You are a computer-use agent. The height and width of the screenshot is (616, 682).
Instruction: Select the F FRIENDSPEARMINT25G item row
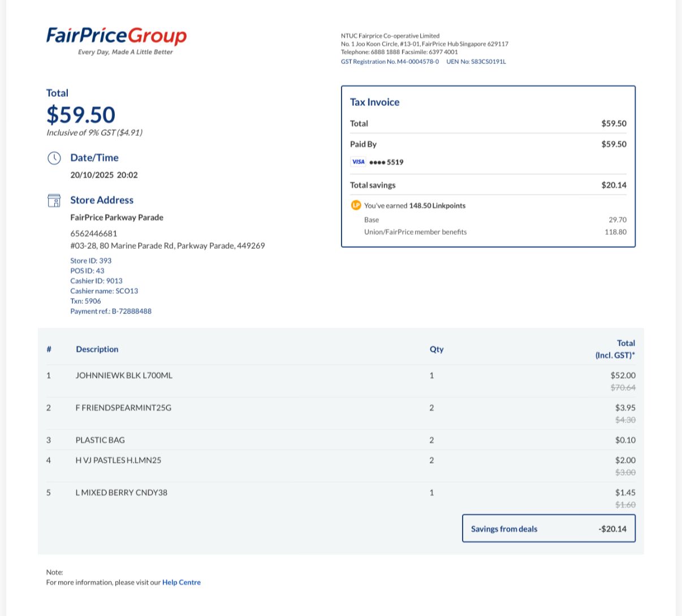point(341,413)
